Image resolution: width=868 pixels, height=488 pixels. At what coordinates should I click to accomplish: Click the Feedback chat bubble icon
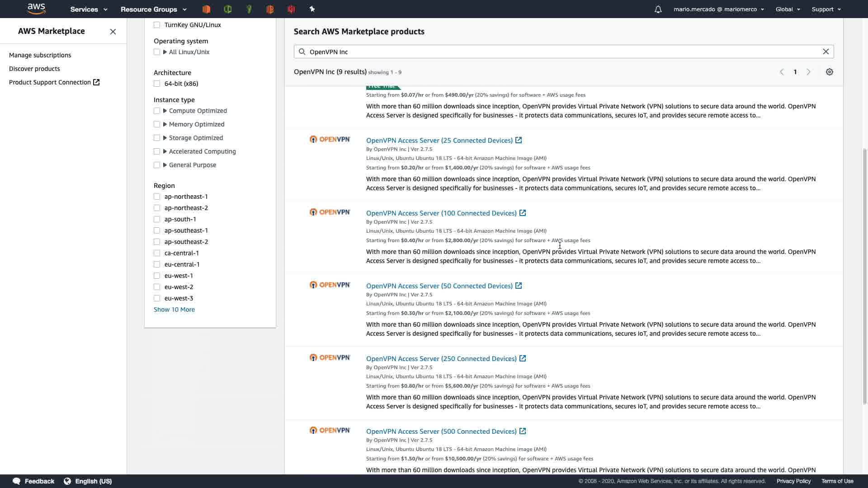[x=17, y=481]
